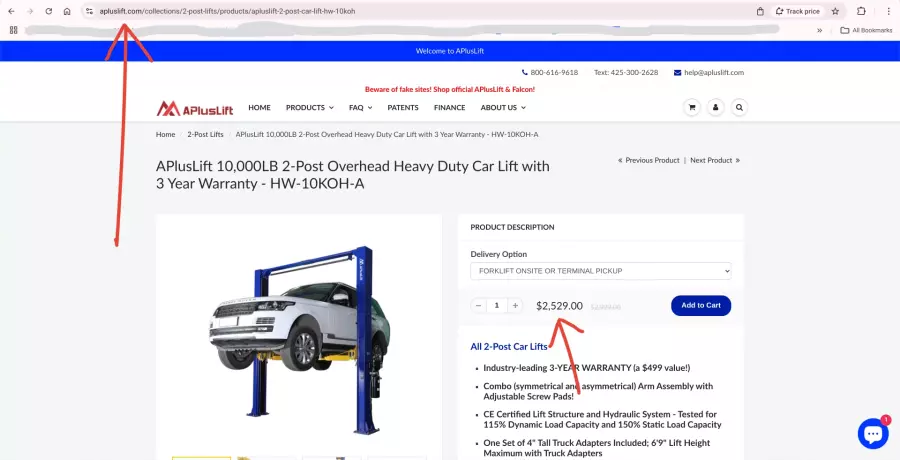Screen dimensions: 900x460
Task: Open the browser extensions puzzle icon
Action: click(x=861, y=11)
